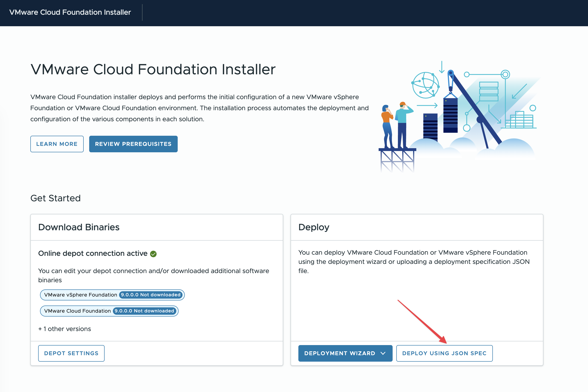Click the green depot connection checkmark icon
588x392 pixels.
[x=153, y=254]
